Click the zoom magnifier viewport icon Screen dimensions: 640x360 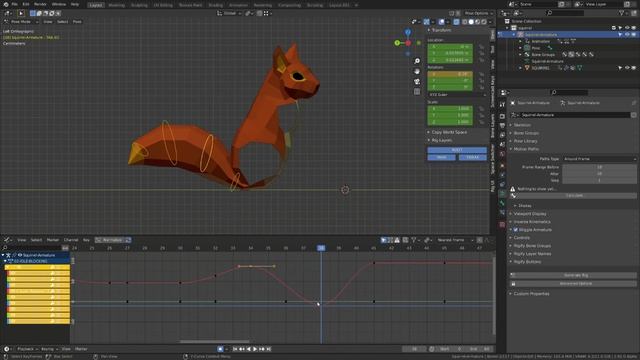click(417, 61)
